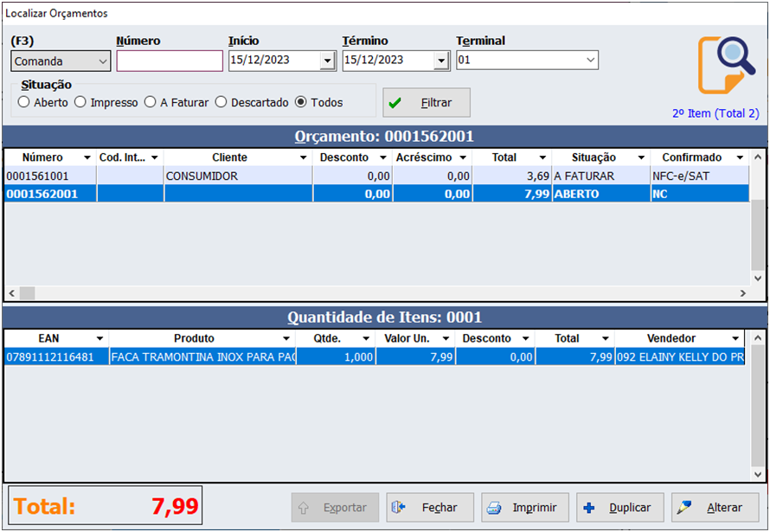Click the plus icon on Duplicar

pos(589,508)
